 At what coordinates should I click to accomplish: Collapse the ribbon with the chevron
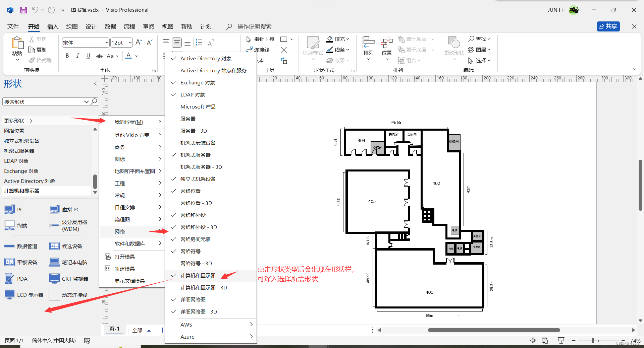pyautogui.click(x=634, y=69)
